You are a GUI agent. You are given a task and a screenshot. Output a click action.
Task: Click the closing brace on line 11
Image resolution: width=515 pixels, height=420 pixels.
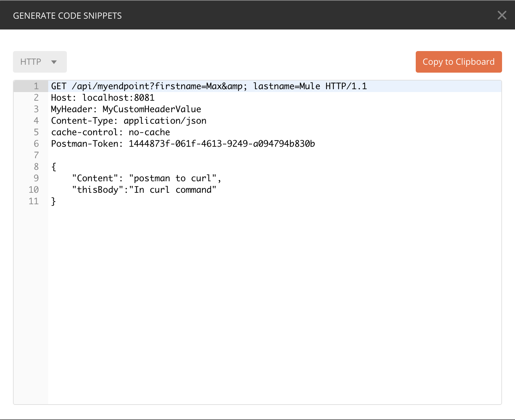pos(53,201)
